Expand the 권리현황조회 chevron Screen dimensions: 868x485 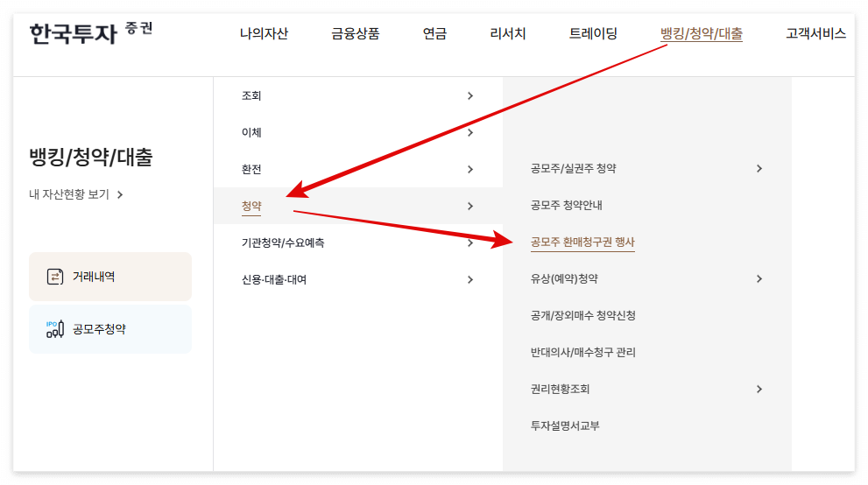point(759,390)
